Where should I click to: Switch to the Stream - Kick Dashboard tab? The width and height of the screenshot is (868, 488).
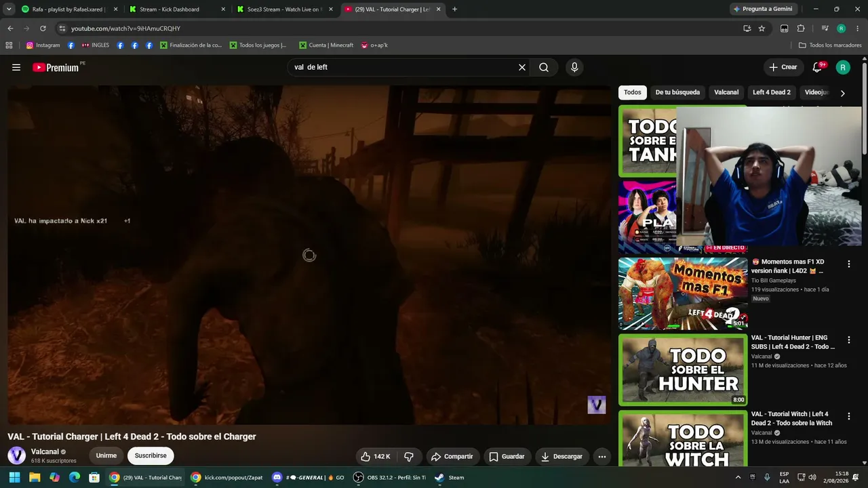176,9
